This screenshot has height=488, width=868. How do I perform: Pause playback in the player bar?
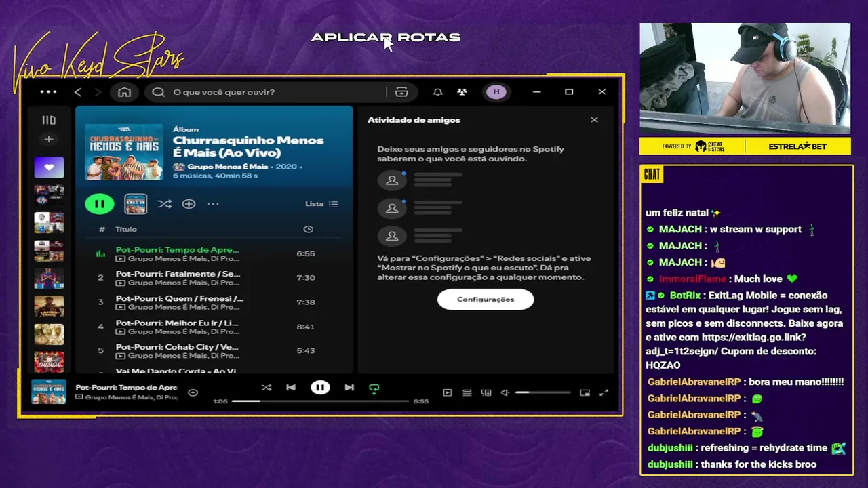pyautogui.click(x=320, y=388)
